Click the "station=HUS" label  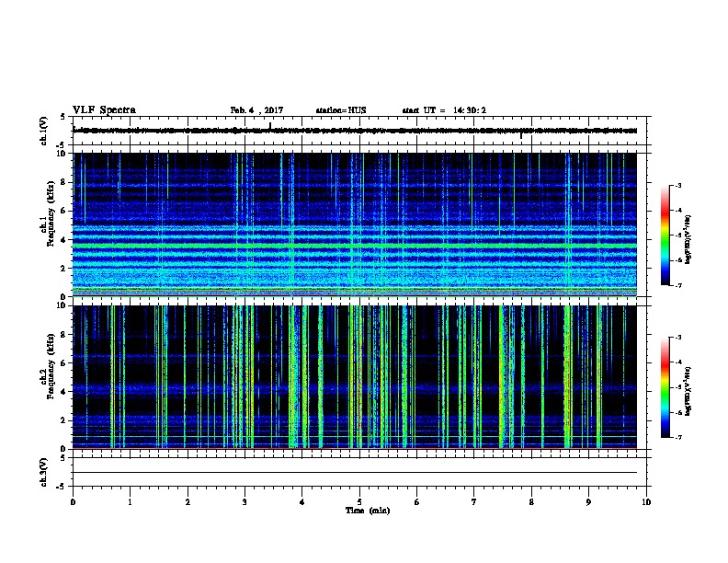pos(341,110)
